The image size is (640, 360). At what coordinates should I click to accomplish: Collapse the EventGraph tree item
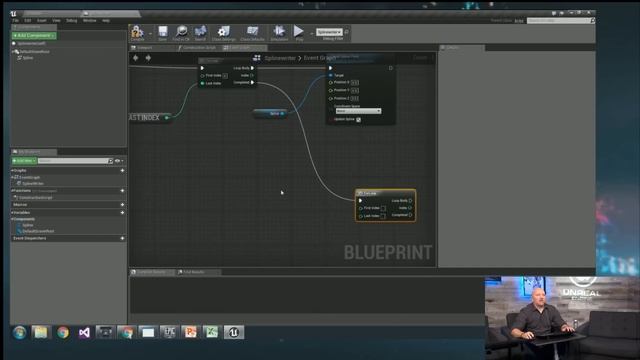tap(12, 178)
